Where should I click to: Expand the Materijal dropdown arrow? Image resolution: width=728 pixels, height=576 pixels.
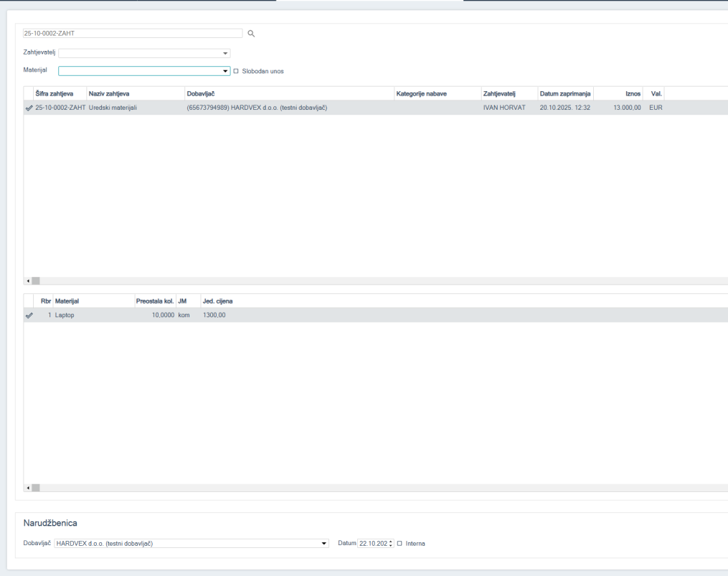225,71
